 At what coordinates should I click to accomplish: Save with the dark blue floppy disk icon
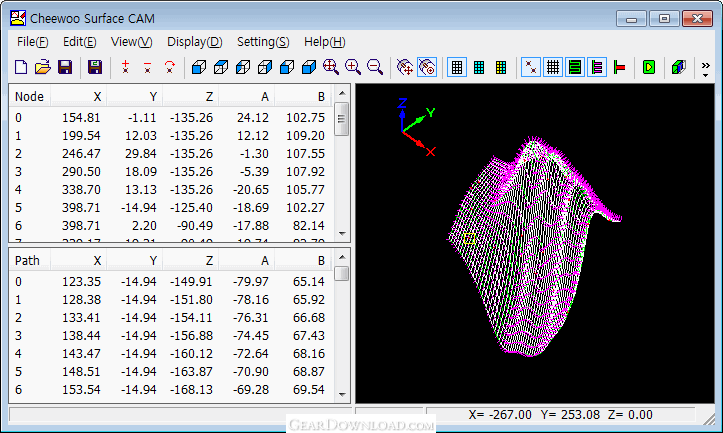pyautogui.click(x=65, y=67)
